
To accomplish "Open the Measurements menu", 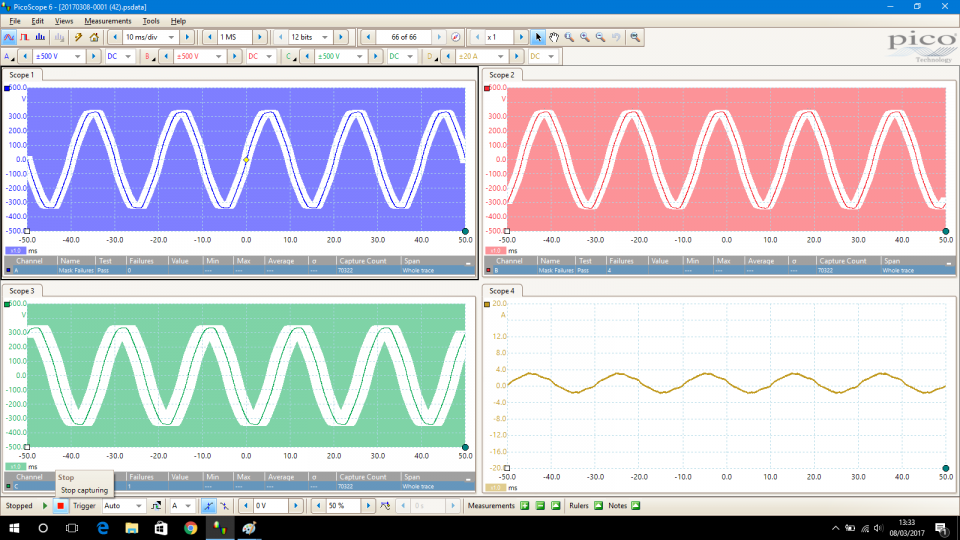I will coord(108,21).
